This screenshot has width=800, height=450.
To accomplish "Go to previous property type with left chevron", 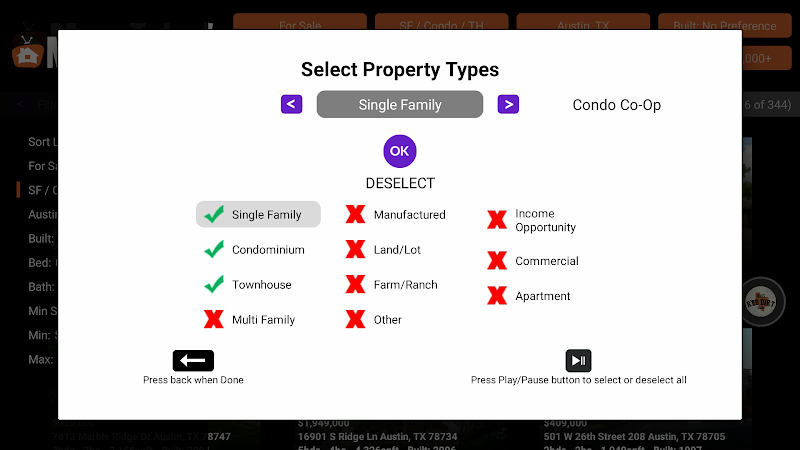I will coord(291,104).
